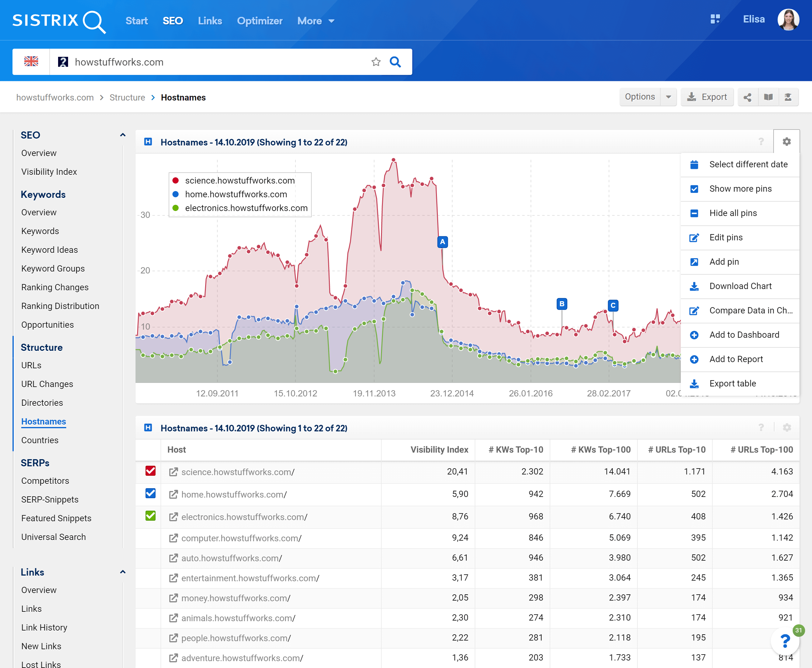Select Hide all pins option
Viewport: 812px width, 668px height.
[x=740, y=213]
